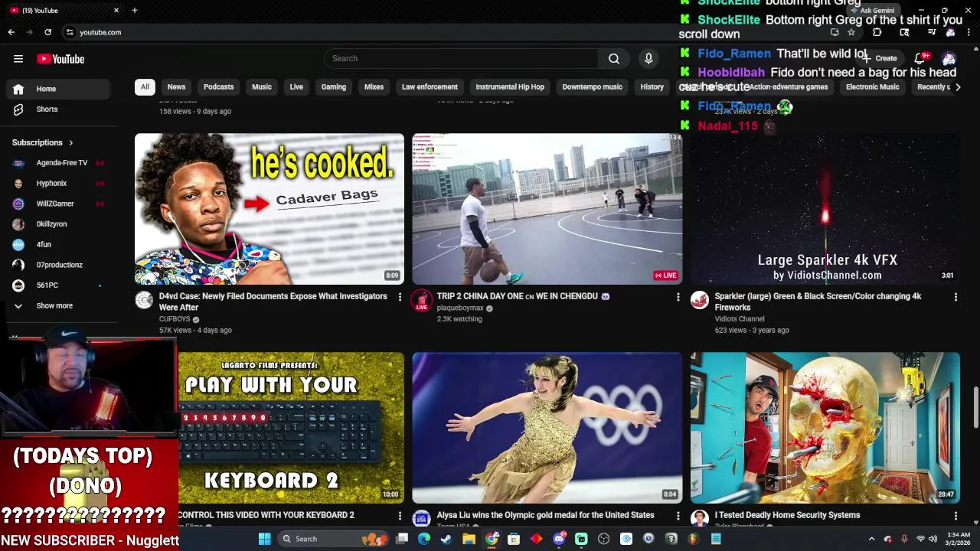This screenshot has height=551, width=980.
Task: Click the Create button
Action: (880, 58)
